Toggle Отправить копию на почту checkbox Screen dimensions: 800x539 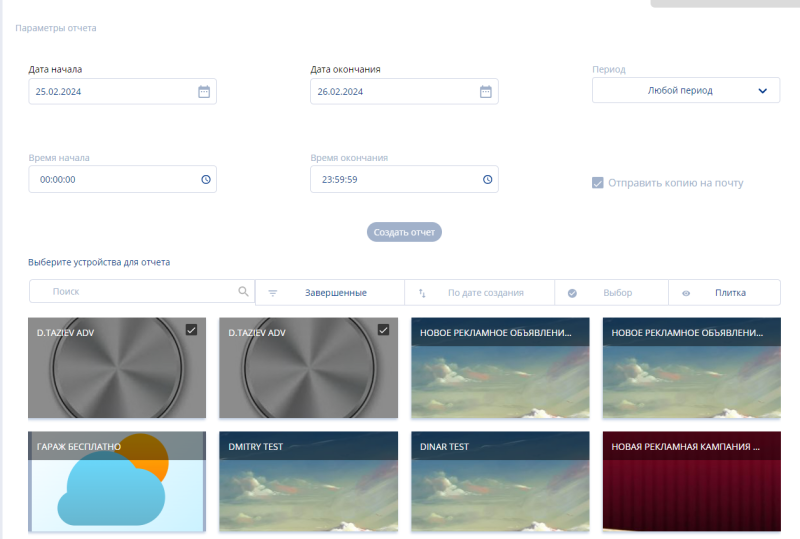[598, 183]
